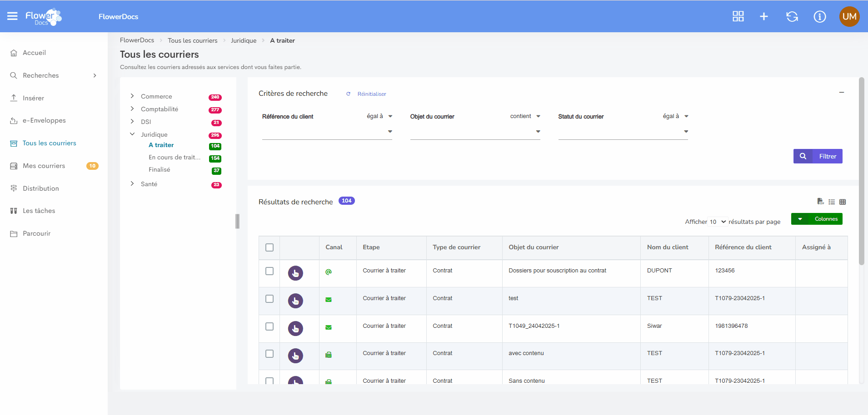Select Tous les courriers in the sidebar
The image size is (868, 415).
pos(50,143)
